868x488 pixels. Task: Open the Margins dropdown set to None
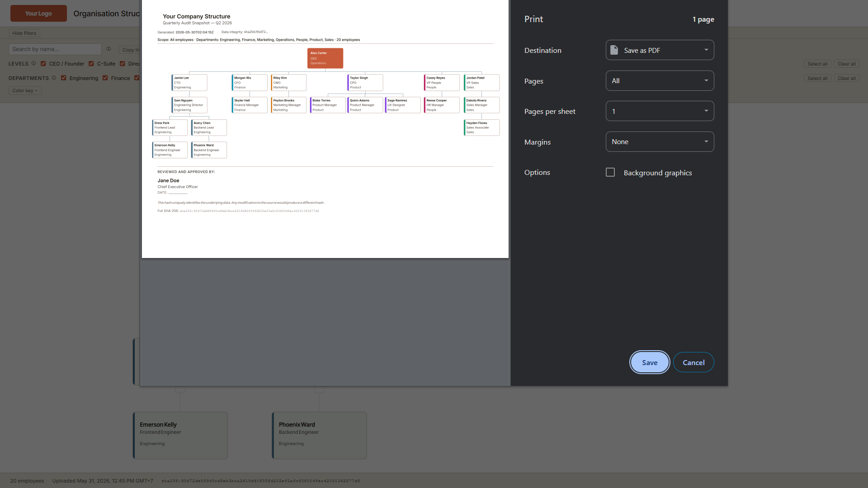pos(660,142)
